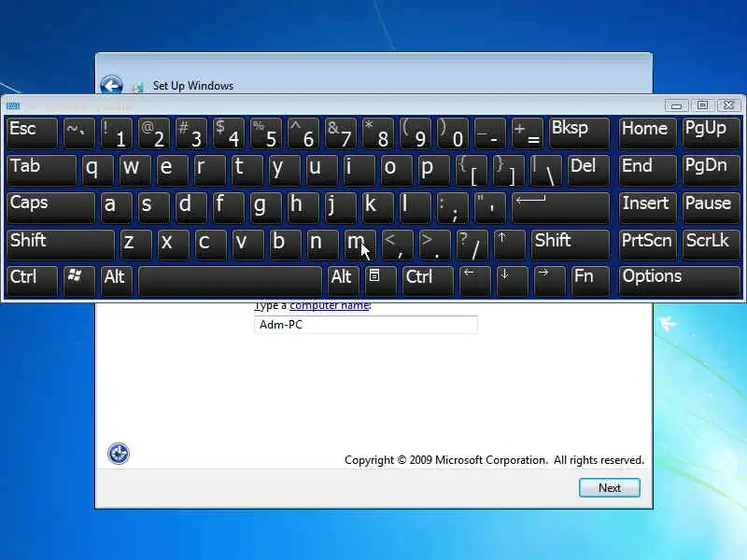Image resolution: width=747 pixels, height=560 pixels.
Task: Click the plus equals key
Action: tap(528, 133)
